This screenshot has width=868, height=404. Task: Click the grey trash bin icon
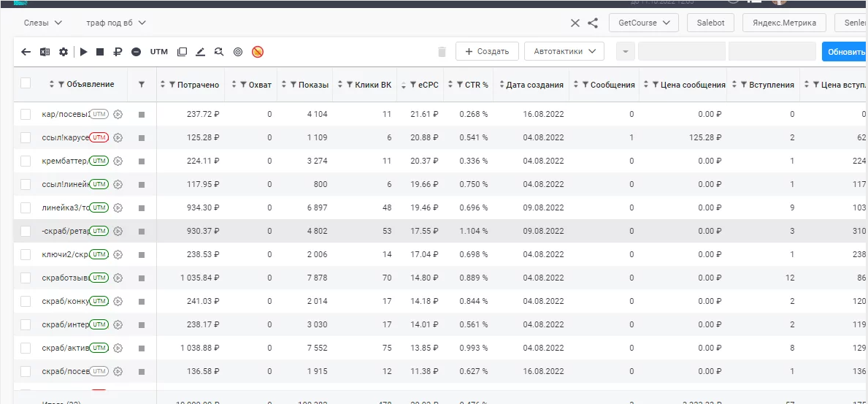pos(442,52)
